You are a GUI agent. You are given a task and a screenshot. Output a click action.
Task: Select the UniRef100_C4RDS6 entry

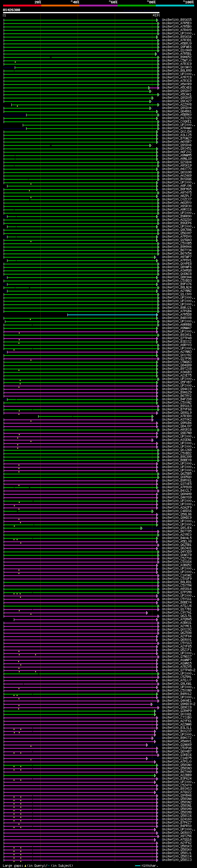(177, 511)
